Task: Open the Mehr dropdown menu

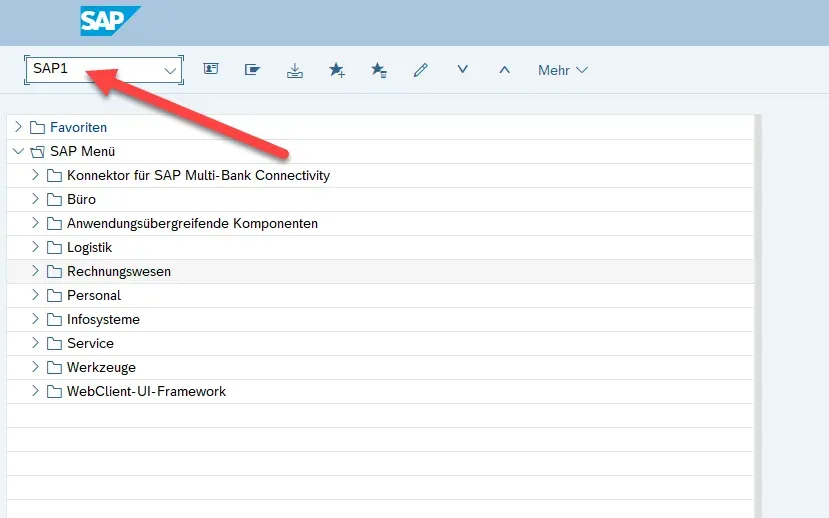Action: click(x=562, y=70)
